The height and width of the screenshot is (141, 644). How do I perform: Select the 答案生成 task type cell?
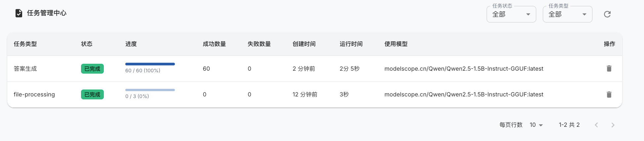click(25, 69)
